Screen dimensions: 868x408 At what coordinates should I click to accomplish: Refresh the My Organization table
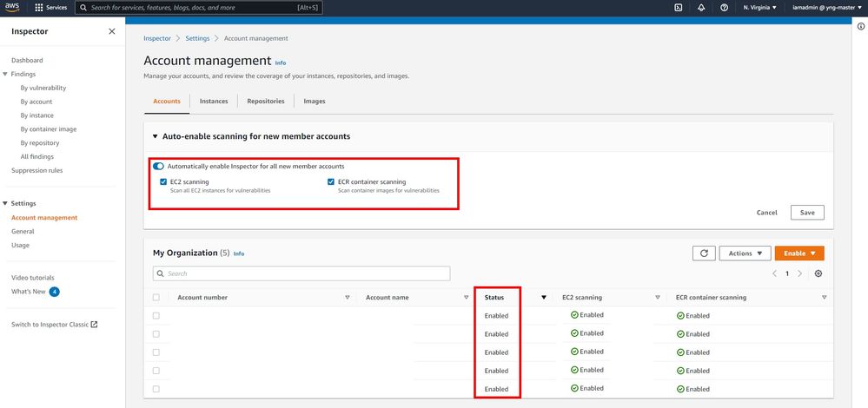pyautogui.click(x=704, y=253)
